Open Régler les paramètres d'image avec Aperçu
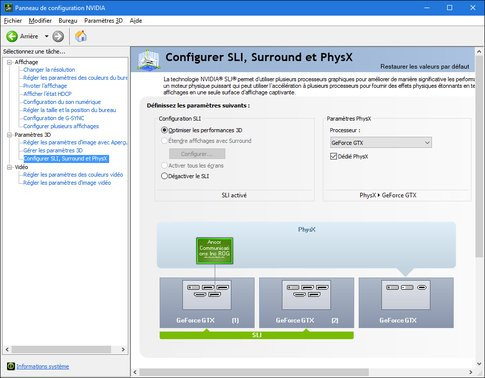This screenshot has width=485, height=378. coord(75,142)
